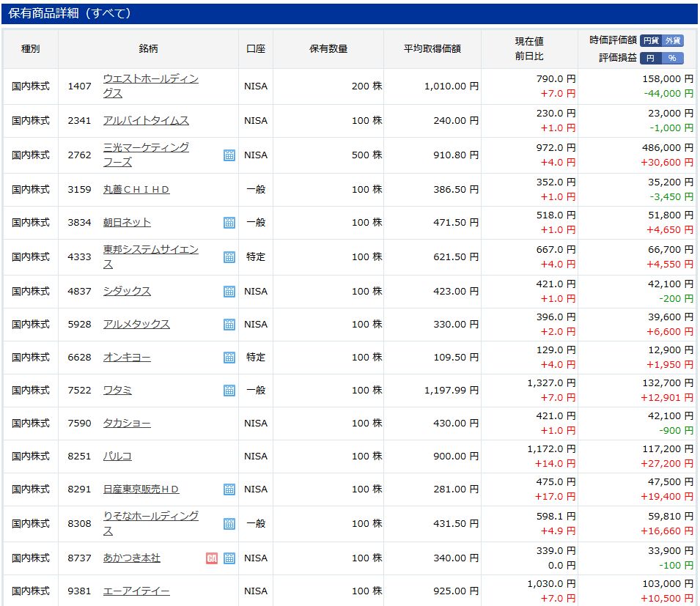Show profit/loss in 円

650,58
